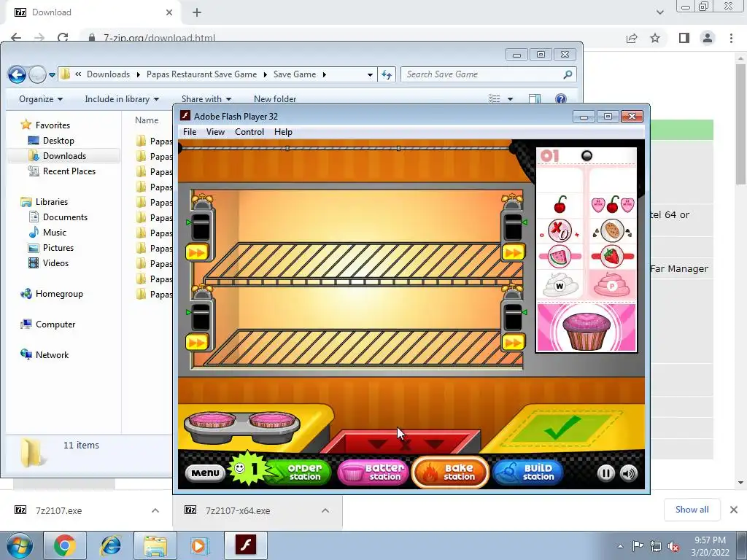This screenshot has width=747, height=560.
Task: Open a new Chrome tab
Action: (197, 12)
